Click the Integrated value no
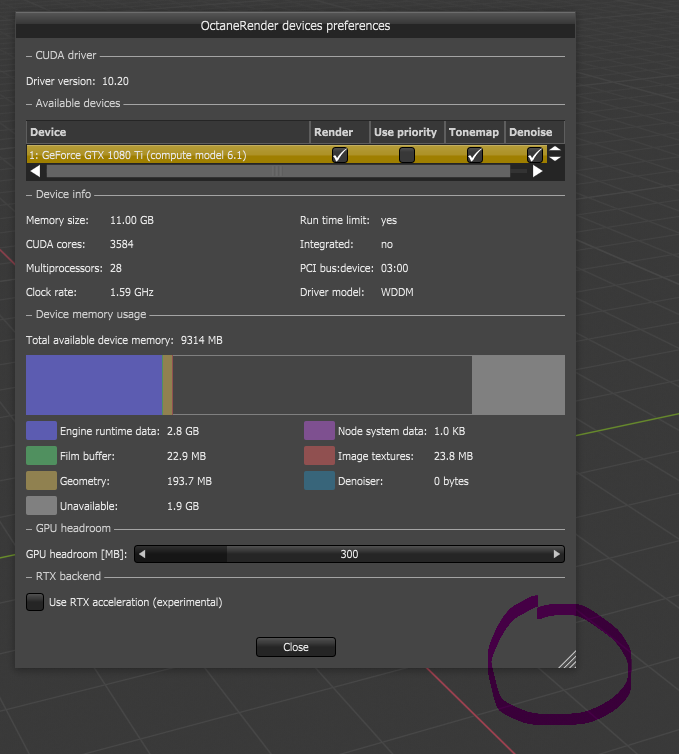The width and height of the screenshot is (679, 754). [x=387, y=244]
